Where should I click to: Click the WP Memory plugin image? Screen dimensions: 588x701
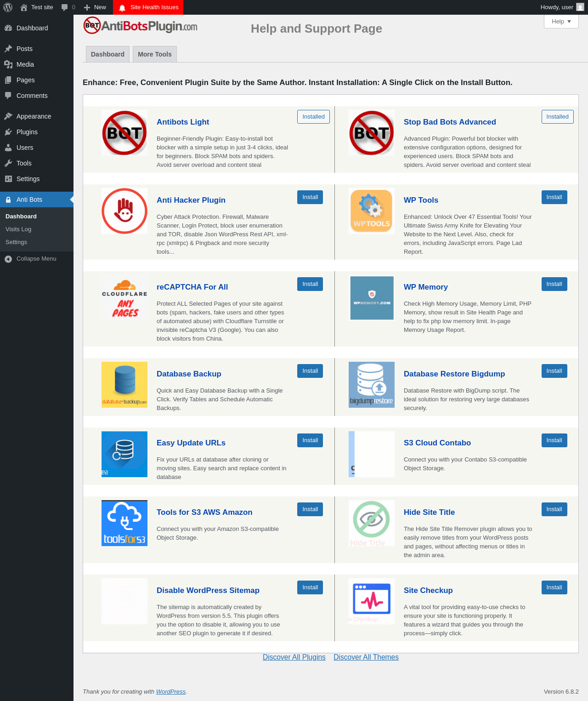[372, 298]
